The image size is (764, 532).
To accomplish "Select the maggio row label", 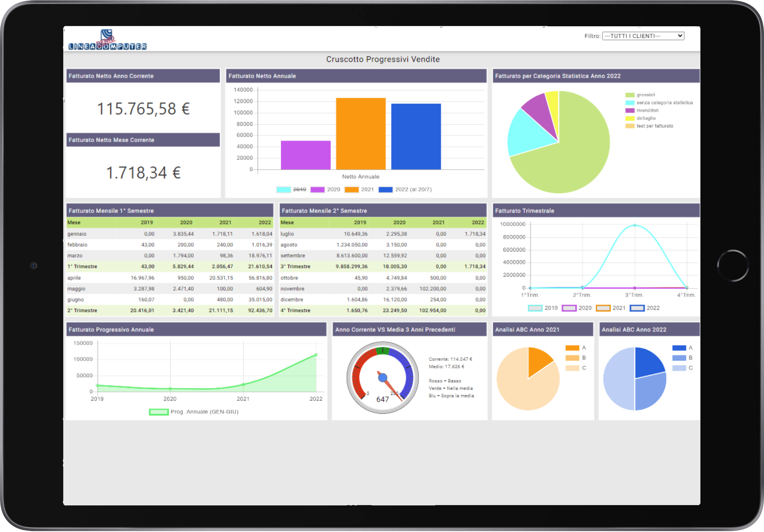I will coord(76,289).
